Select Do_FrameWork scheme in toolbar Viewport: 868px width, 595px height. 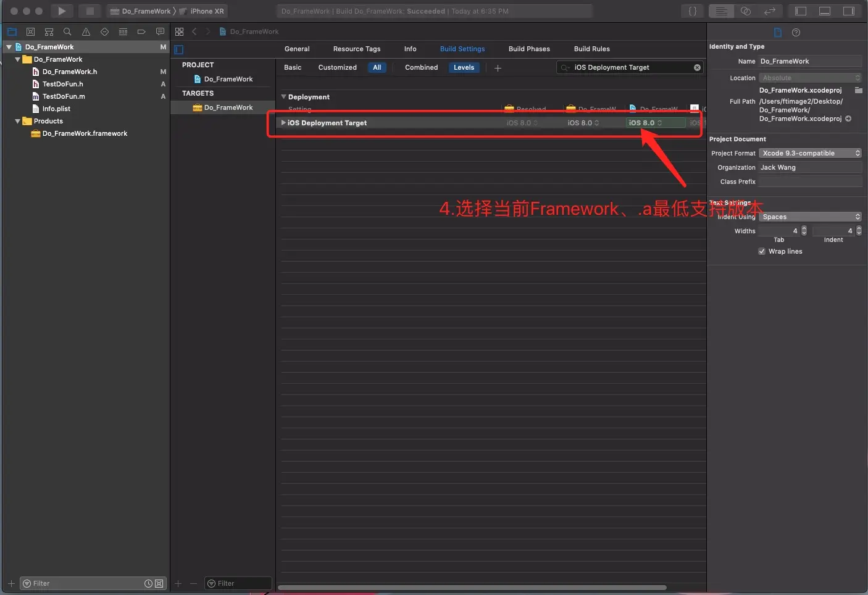click(x=140, y=11)
